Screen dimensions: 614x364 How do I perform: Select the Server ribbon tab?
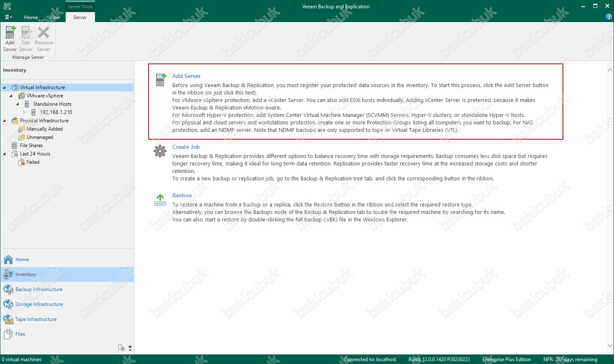coord(80,17)
